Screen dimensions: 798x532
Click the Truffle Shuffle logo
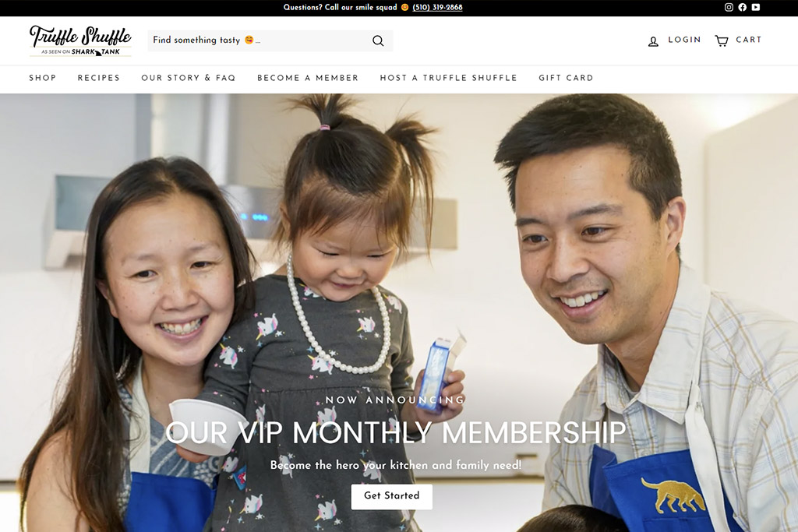pos(80,41)
